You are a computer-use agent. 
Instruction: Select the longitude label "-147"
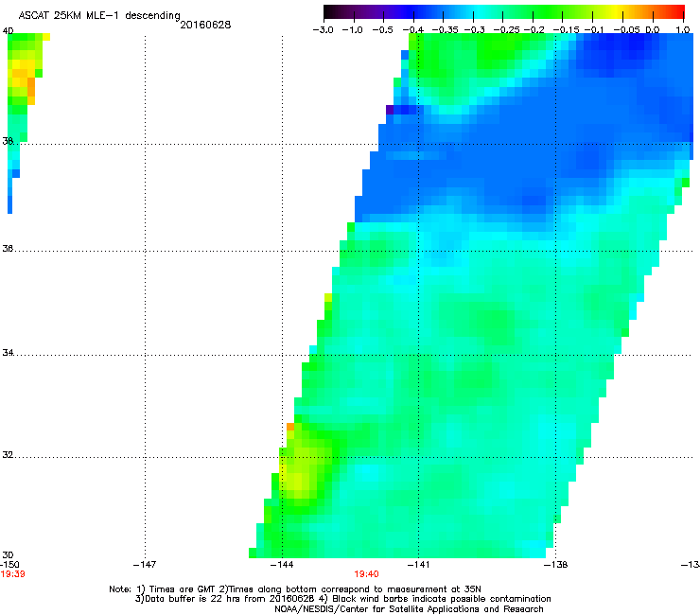[145, 565]
